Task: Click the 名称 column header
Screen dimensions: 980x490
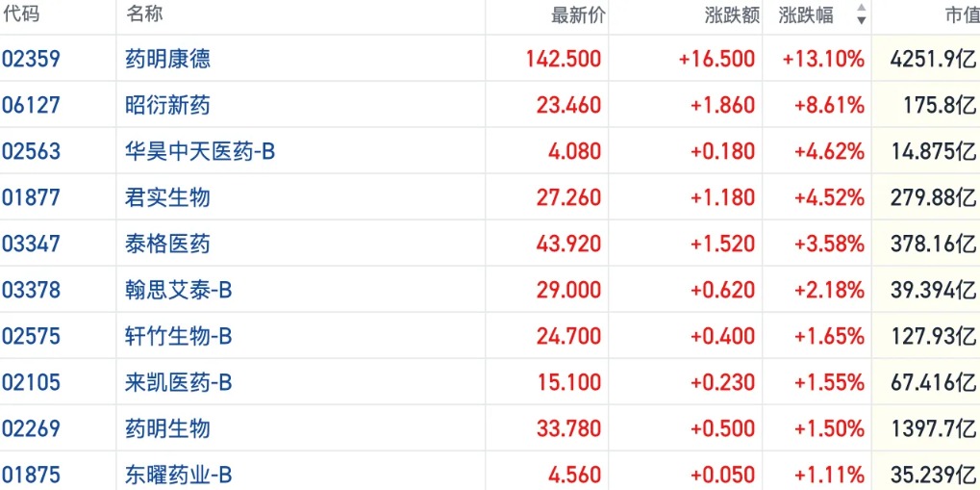Action: click(144, 15)
